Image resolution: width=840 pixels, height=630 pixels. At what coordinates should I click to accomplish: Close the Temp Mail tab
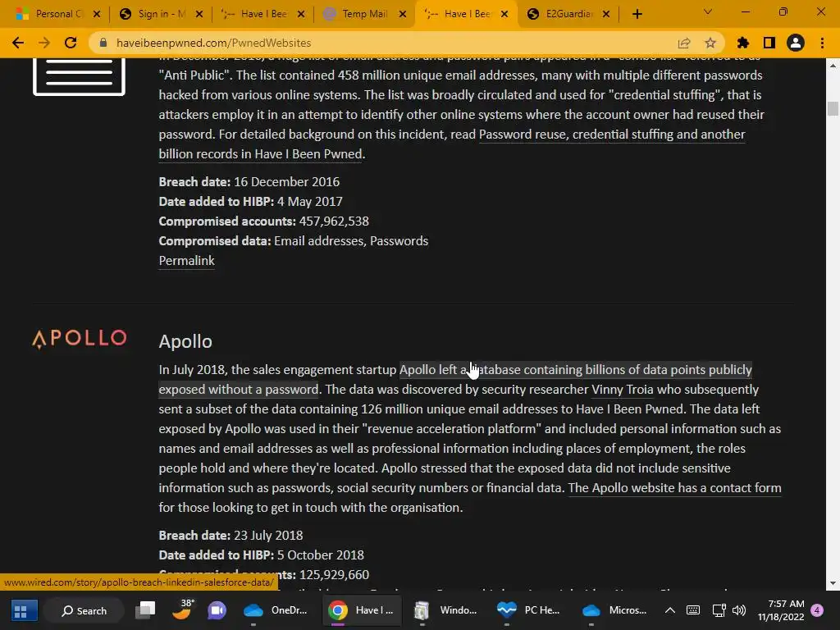point(402,15)
